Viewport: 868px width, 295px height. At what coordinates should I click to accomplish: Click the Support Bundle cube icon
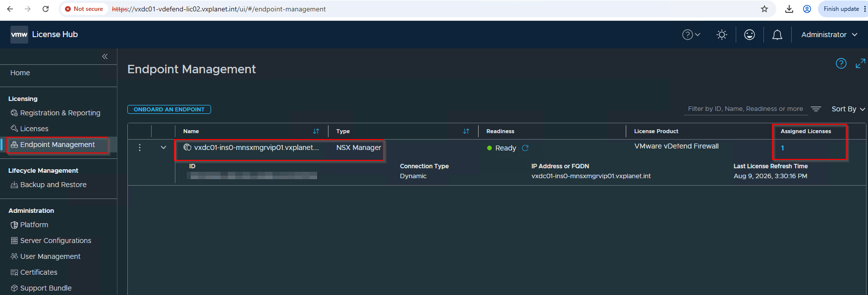(14, 288)
